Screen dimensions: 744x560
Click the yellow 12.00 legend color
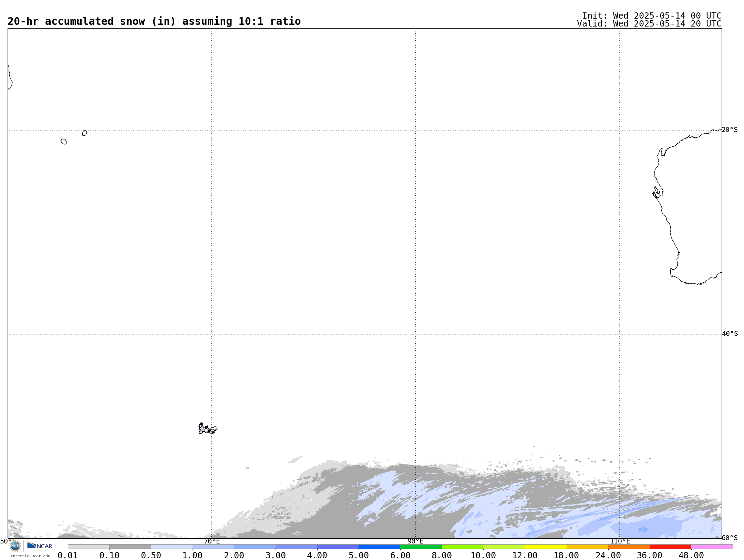tap(546, 547)
